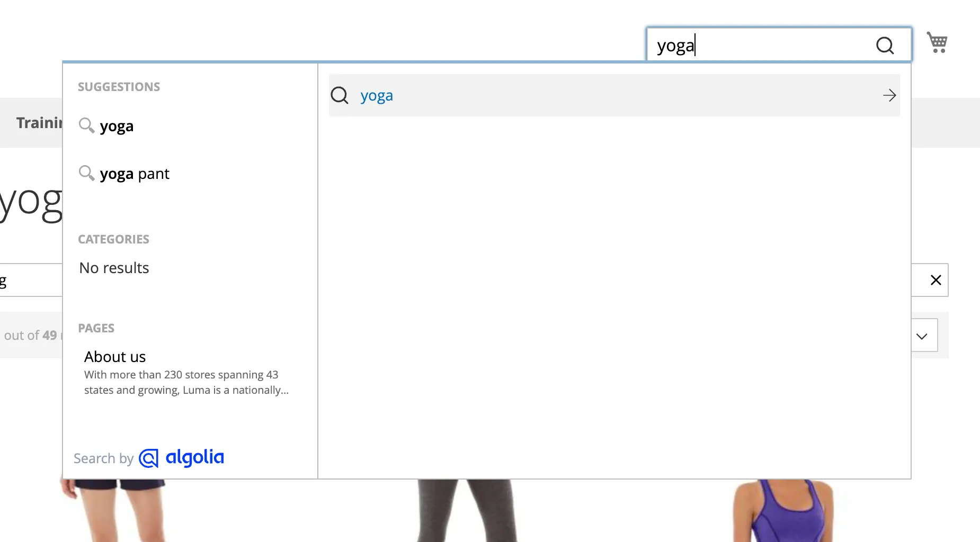Select the yoga pant suggestion
980x542 pixels.
[135, 173]
